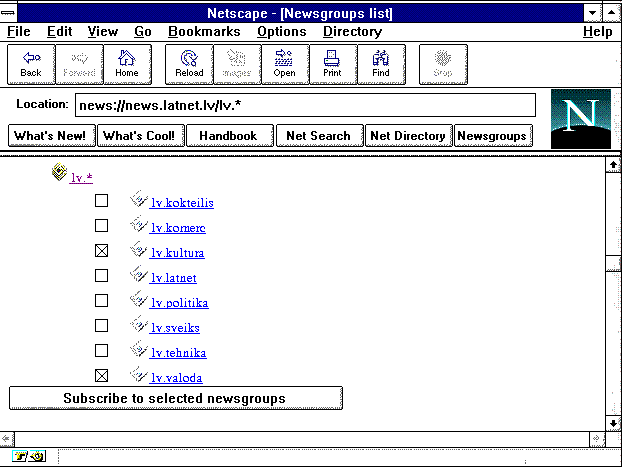Open the lv.tehnika newsgroup link
This screenshot has width=622, height=467.
coord(178,353)
